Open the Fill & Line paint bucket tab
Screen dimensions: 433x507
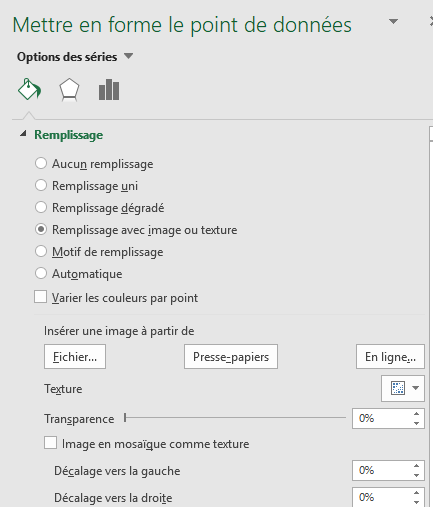click(x=29, y=89)
